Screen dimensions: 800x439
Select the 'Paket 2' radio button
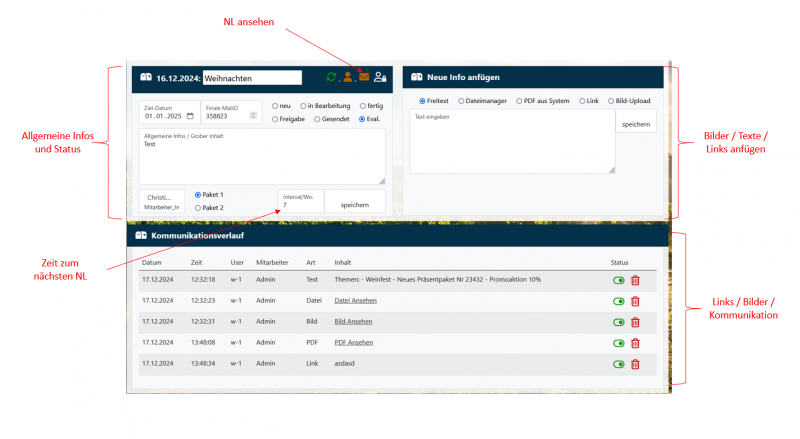point(198,208)
